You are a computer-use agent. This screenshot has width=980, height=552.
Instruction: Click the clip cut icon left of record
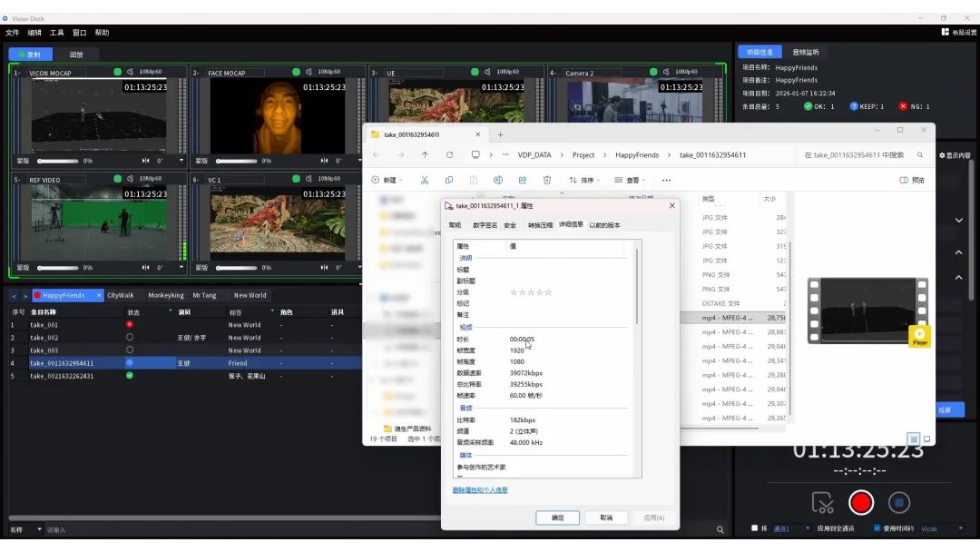tap(822, 503)
